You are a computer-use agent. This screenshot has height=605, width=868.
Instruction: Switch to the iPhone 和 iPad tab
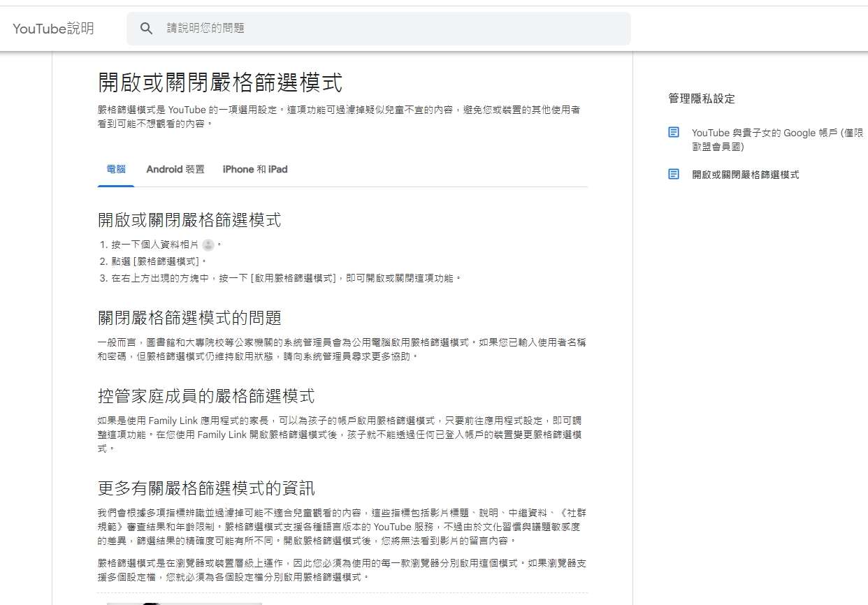[x=255, y=170]
